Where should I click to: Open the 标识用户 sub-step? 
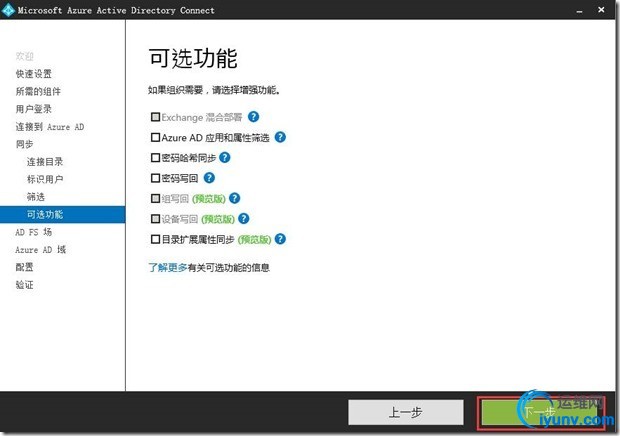tap(45, 179)
